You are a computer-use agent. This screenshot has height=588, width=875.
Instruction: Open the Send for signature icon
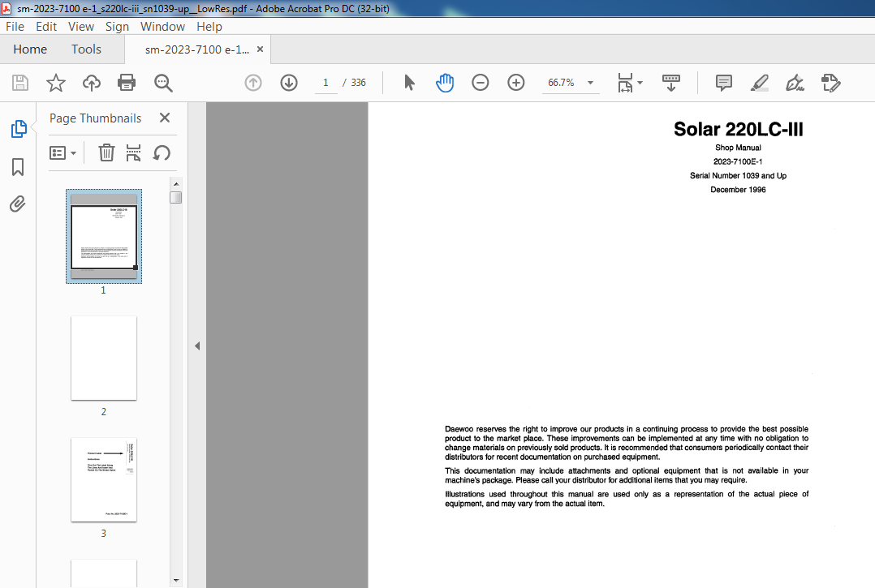click(x=831, y=83)
